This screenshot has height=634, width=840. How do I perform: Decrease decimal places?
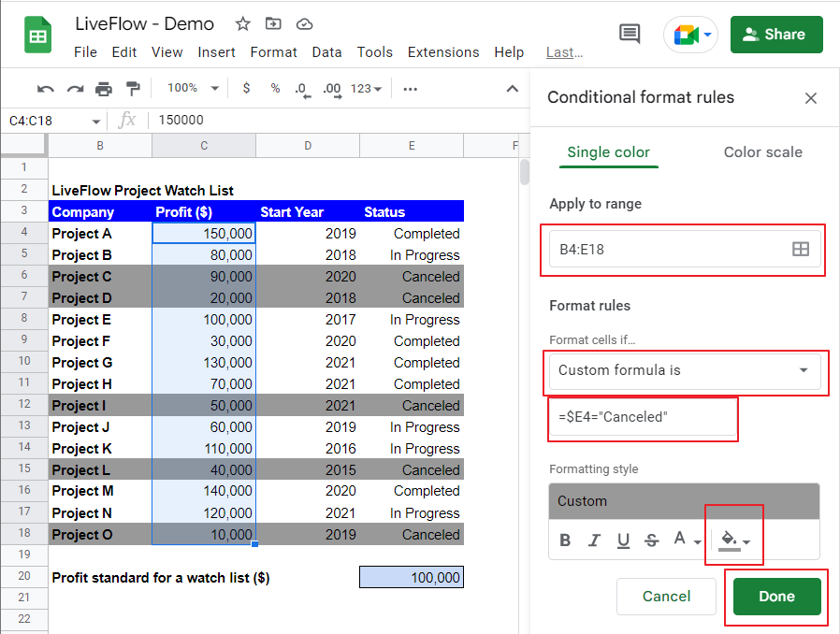click(x=303, y=90)
